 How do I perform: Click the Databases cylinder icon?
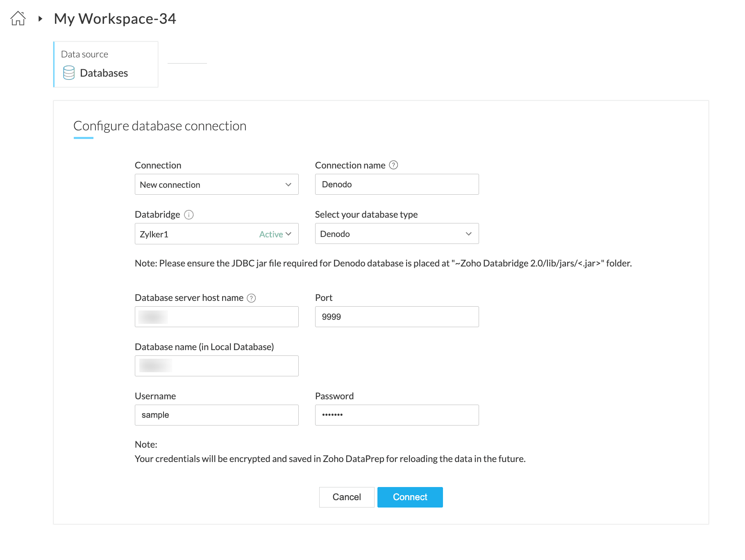coord(69,73)
